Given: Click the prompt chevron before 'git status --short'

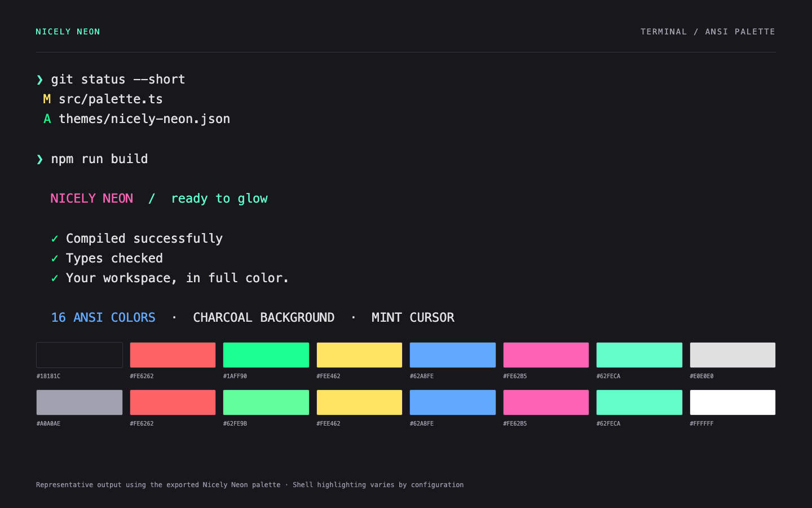Looking at the screenshot, I should [x=39, y=80].
